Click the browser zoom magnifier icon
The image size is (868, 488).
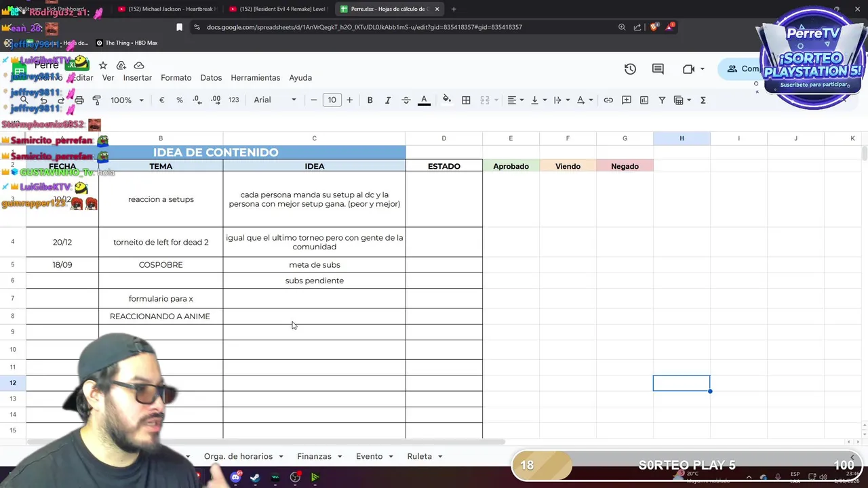coord(622,27)
